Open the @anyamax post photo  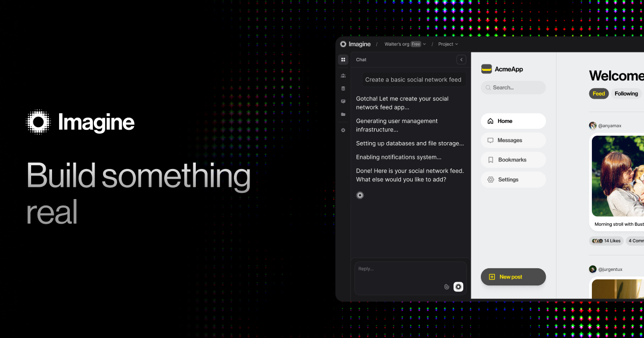click(618, 175)
